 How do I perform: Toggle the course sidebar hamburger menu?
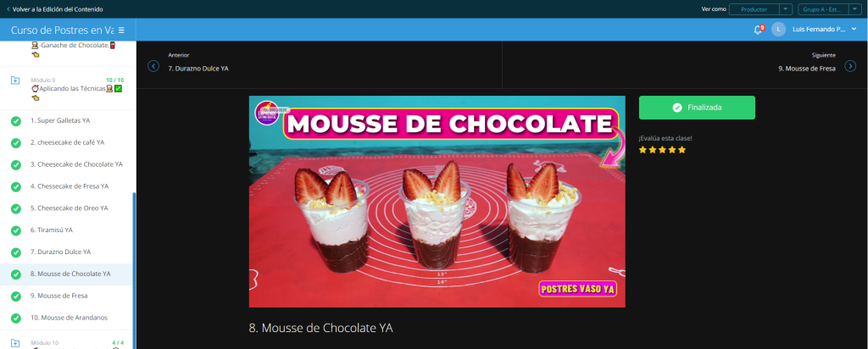click(121, 30)
